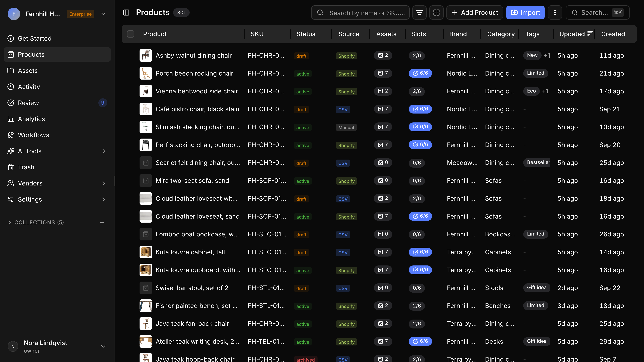This screenshot has height=362, width=644.
Task: Open the more options kebab menu
Action: 555,13
